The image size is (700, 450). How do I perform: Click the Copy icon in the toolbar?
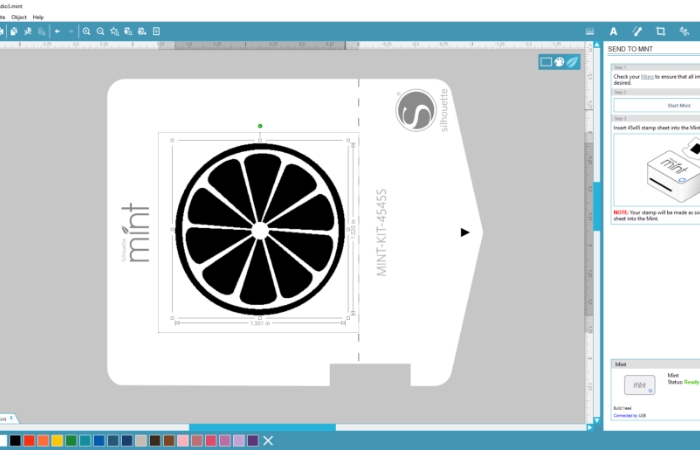[14, 31]
